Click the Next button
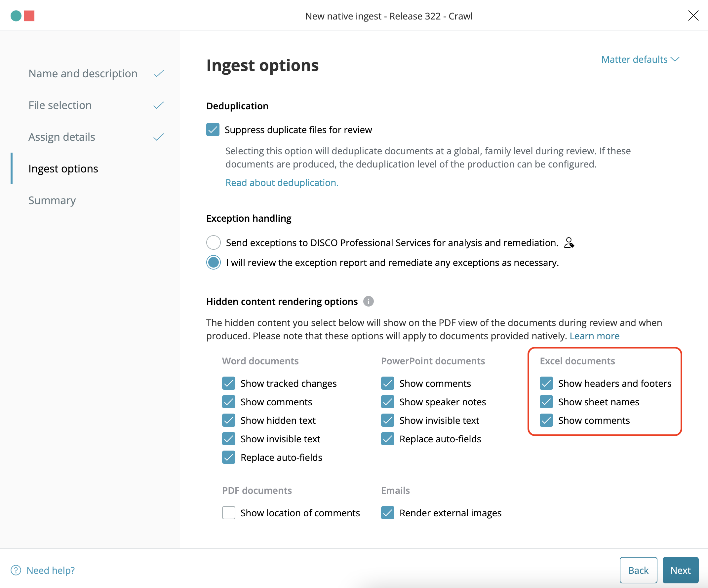 pyautogui.click(x=680, y=570)
